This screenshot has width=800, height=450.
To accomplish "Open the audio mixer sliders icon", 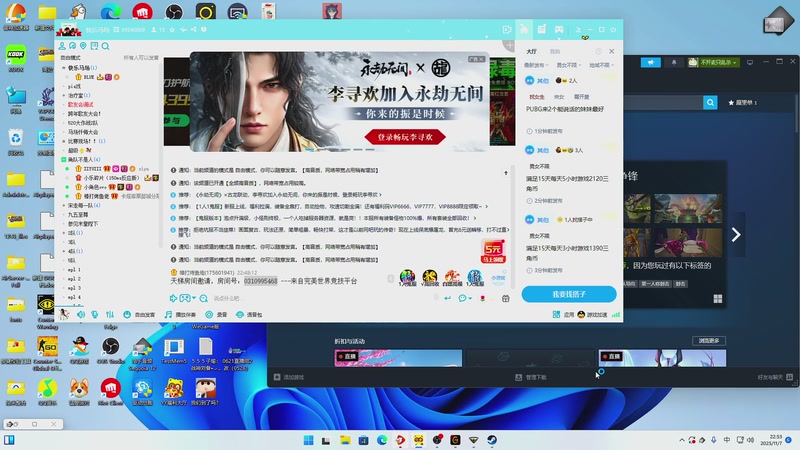I will click(x=110, y=314).
